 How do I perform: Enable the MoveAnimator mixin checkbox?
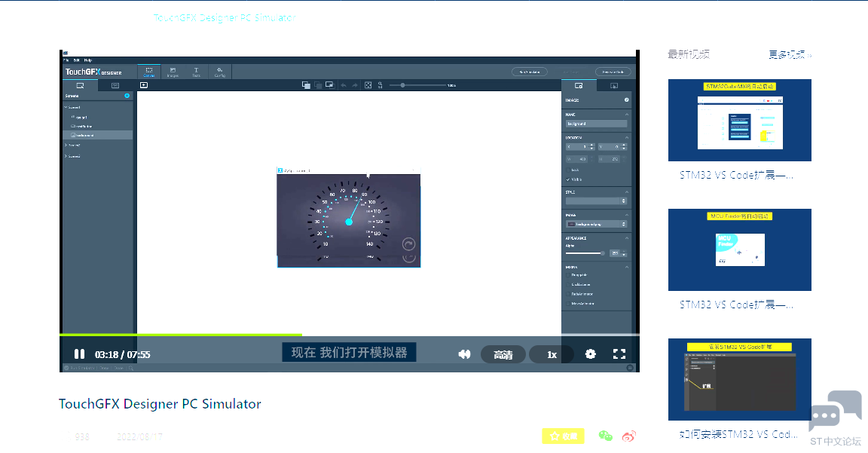click(568, 304)
